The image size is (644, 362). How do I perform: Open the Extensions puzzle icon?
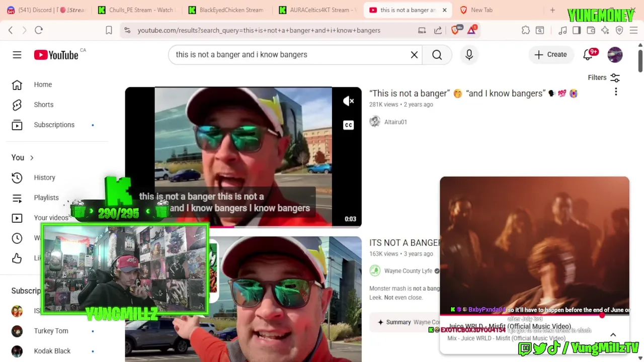(x=526, y=30)
